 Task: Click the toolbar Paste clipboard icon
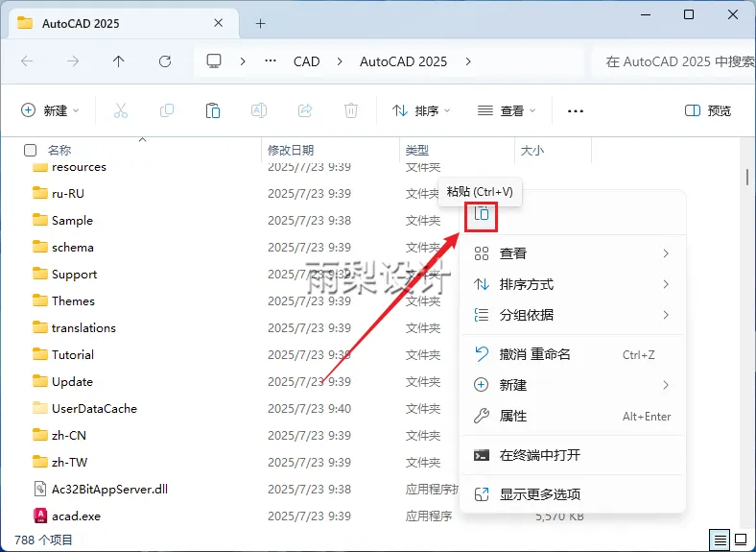click(x=213, y=110)
